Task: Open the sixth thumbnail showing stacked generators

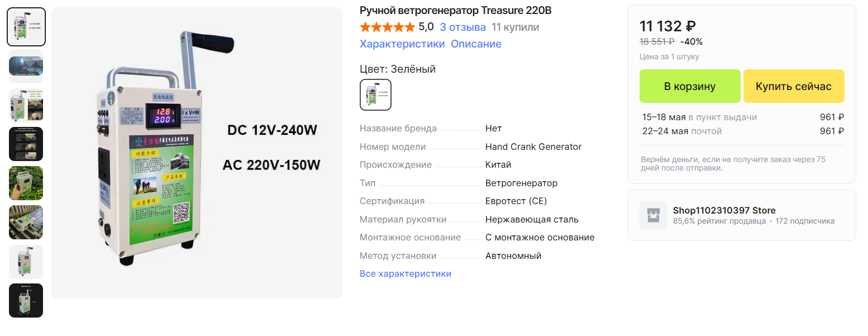Action: pyautogui.click(x=26, y=223)
